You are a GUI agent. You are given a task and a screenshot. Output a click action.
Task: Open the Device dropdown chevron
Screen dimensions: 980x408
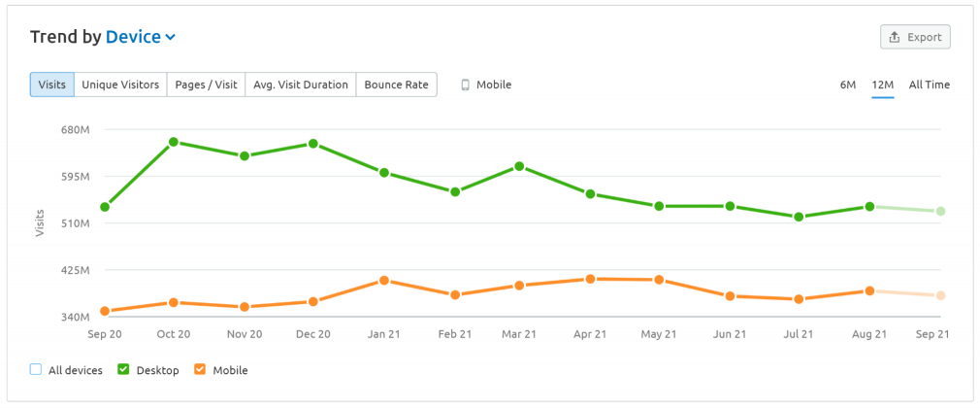(170, 38)
